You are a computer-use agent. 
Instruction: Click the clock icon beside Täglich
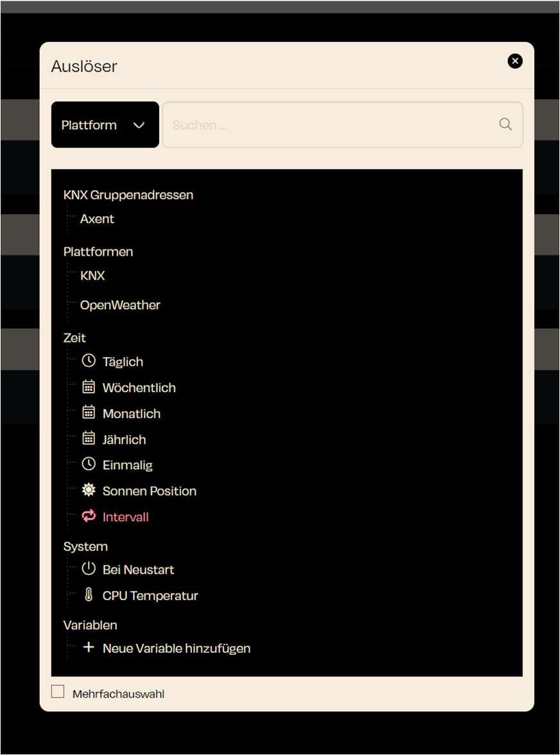[89, 361]
